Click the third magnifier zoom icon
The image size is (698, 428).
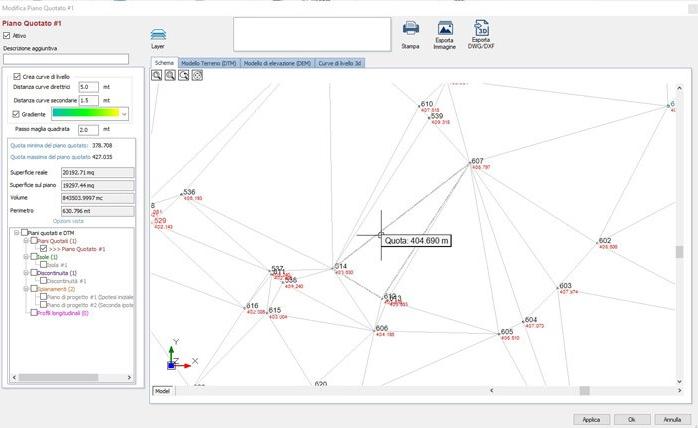pyautogui.click(x=184, y=75)
